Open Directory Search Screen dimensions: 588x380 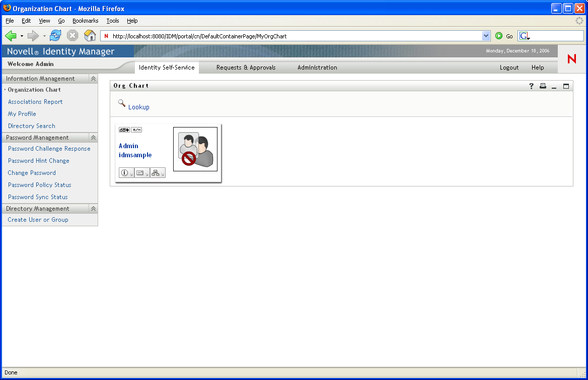point(32,126)
